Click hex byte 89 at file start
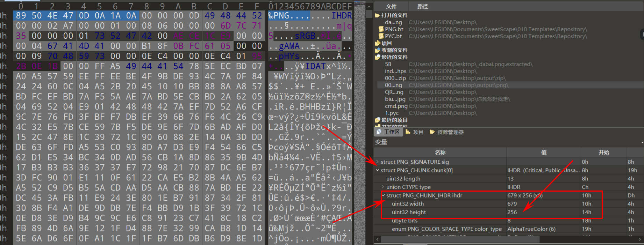The width and height of the screenshot is (644, 245). [21, 16]
